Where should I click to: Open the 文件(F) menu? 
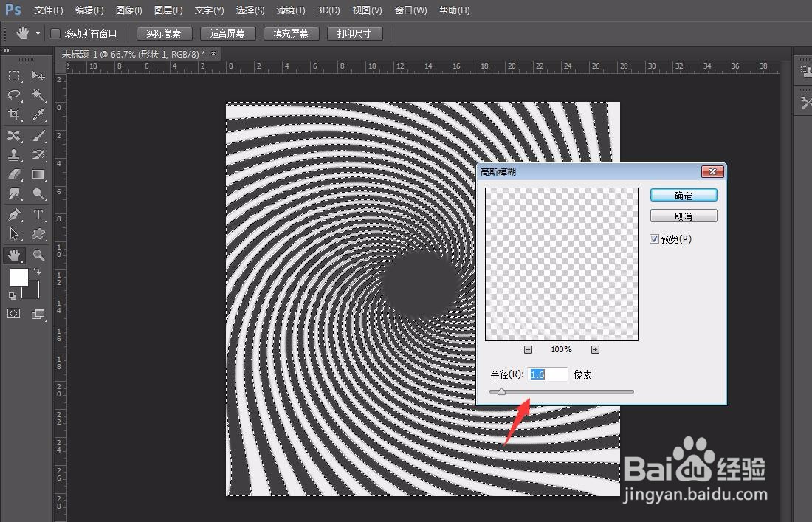49,10
